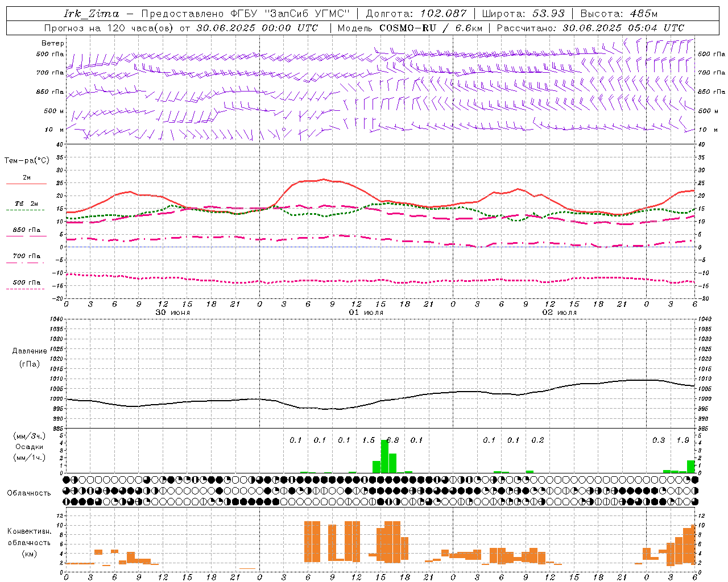
Task: Click the 1.5 precipitation amount label
Action: click(369, 440)
